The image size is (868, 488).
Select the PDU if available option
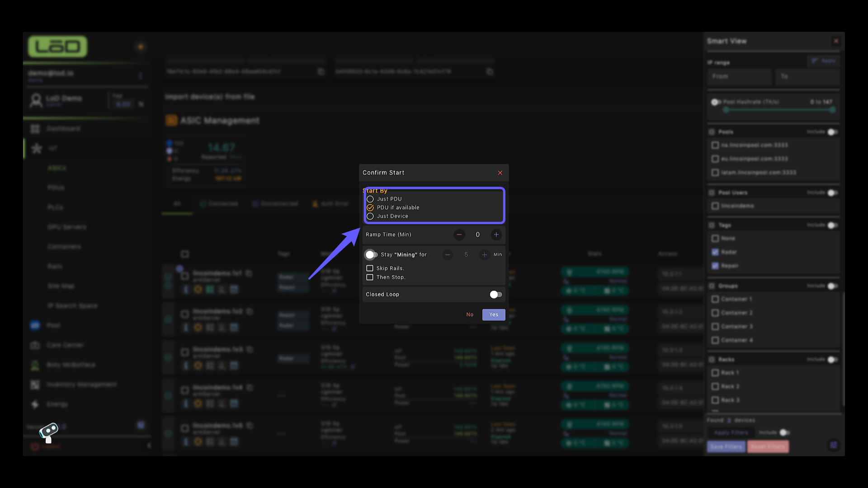[x=370, y=207]
